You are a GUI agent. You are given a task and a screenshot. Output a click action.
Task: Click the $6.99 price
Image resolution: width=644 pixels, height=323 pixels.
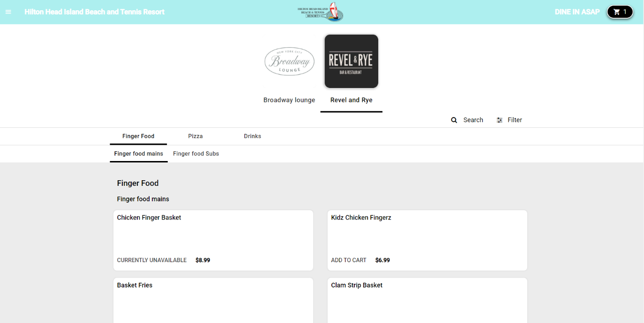point(382,260)
